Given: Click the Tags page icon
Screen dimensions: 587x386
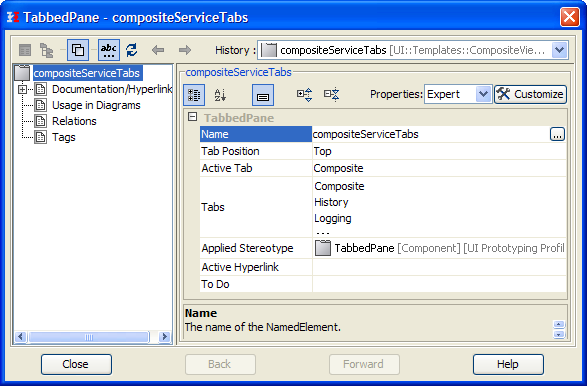Looking at the screenshot, I should [40, 137].
